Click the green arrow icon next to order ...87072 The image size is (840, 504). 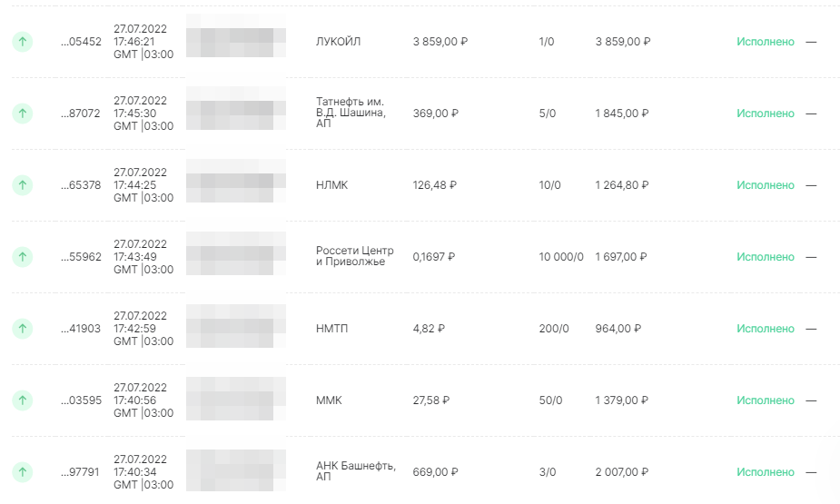[x=23, y=114]
